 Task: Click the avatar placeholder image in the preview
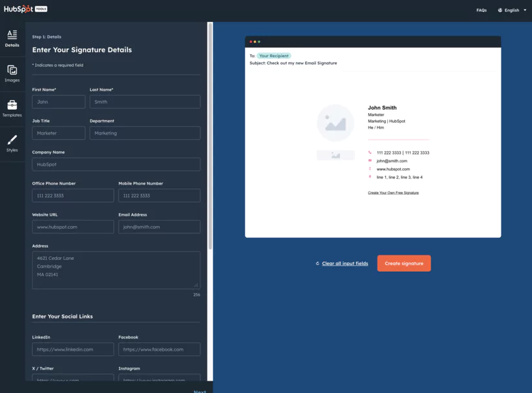(335, 123)
